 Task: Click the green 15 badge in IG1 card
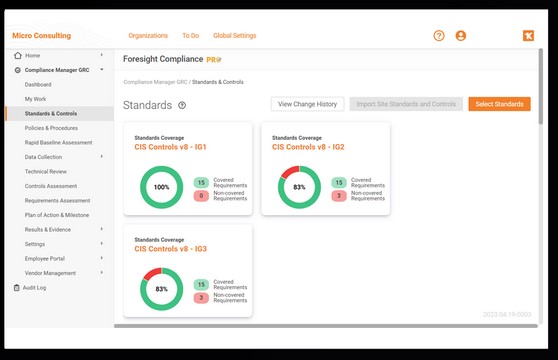[x=201, y=183]
